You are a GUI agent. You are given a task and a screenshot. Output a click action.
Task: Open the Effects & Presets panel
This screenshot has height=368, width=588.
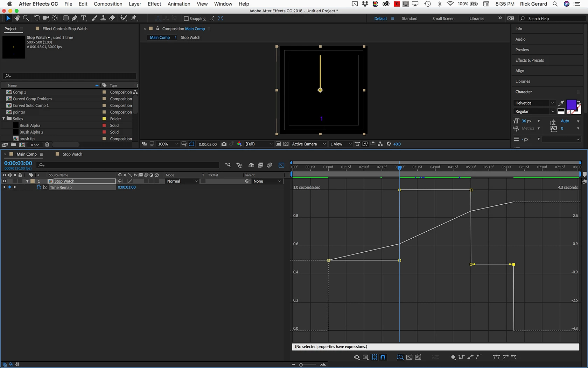[x=530, y=60]
